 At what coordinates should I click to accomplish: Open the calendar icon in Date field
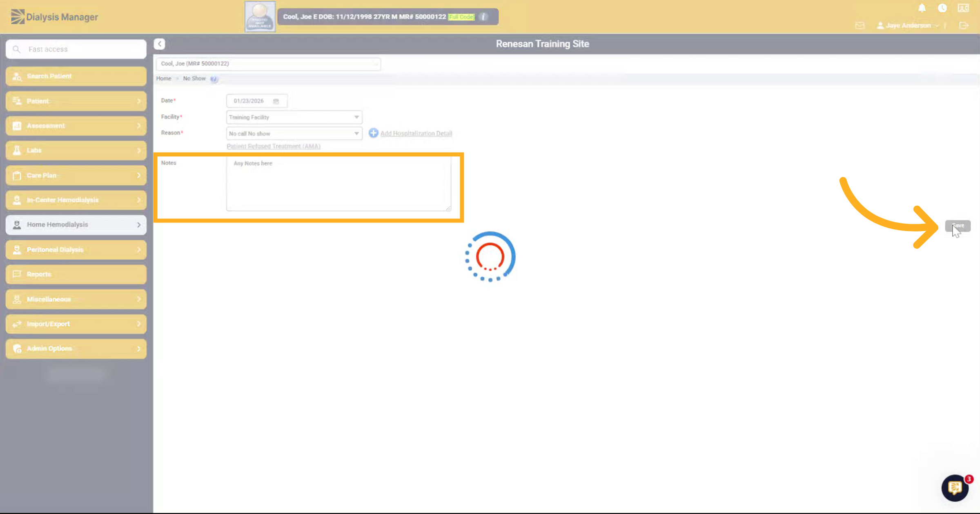coord(276,101)
